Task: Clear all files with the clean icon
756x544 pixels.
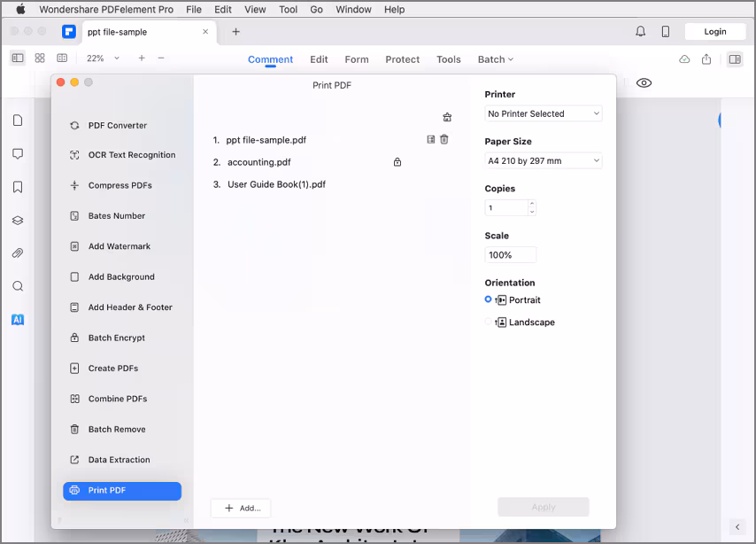Action: coord(447,117)
